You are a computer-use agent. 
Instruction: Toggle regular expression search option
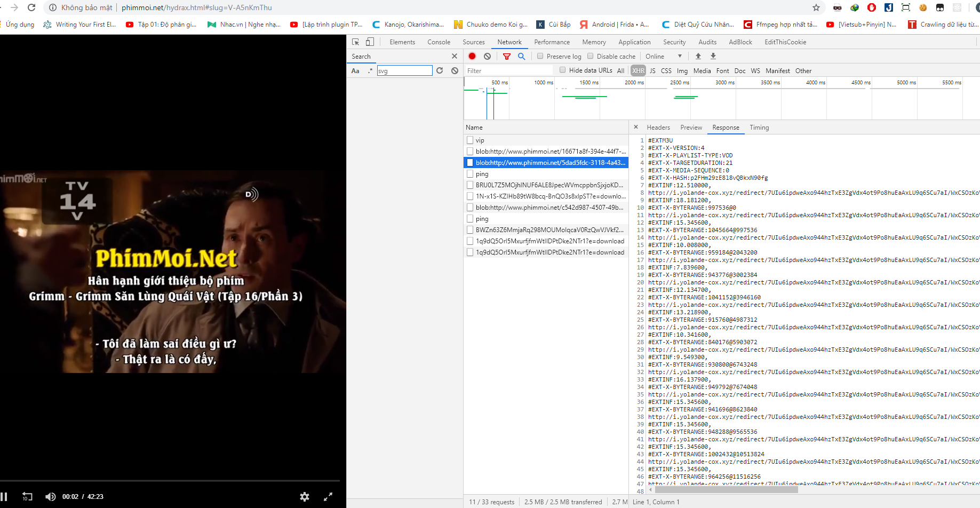tap(370, 70)
